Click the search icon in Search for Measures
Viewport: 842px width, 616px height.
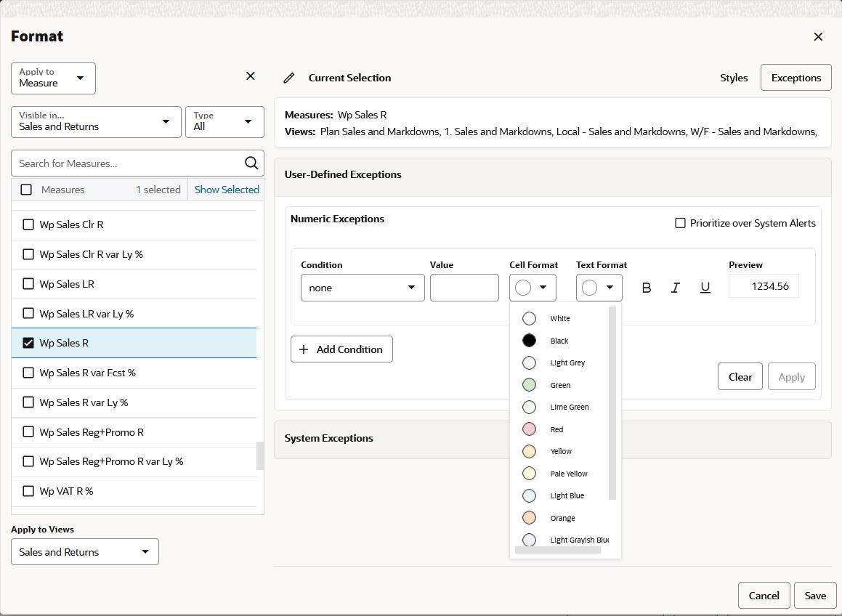(251, 163)
